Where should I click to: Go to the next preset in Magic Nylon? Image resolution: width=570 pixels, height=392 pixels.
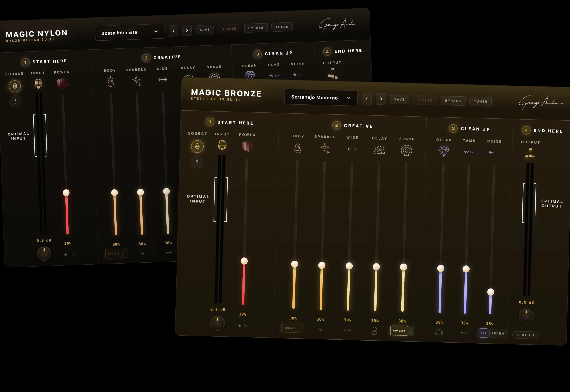pos(187,30)
